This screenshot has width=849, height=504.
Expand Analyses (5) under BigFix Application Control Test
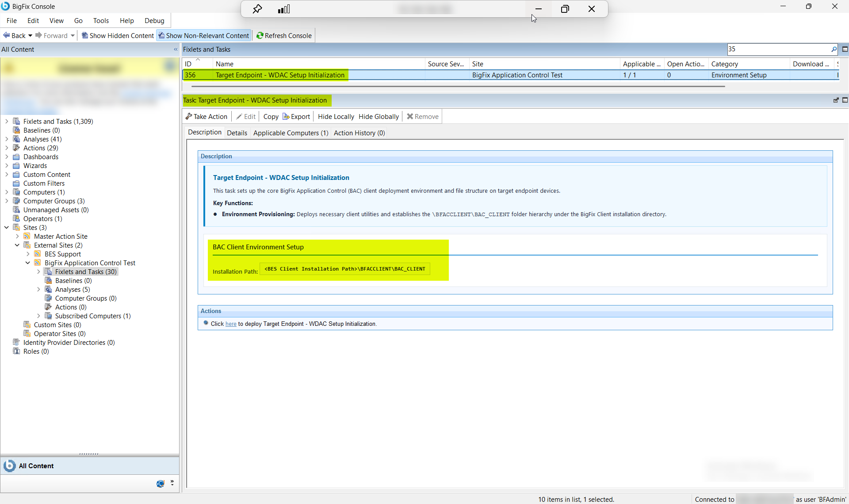38,289
